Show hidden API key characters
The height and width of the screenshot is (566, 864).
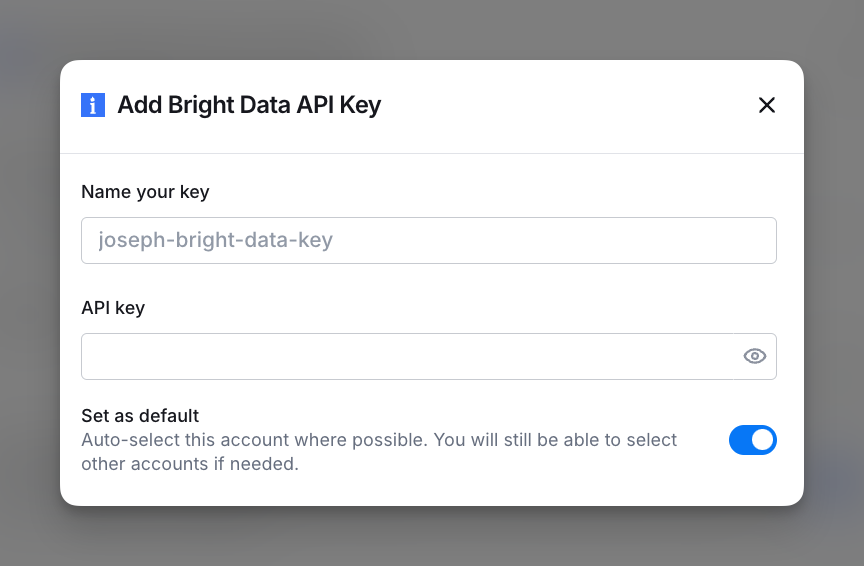[755, 356]
